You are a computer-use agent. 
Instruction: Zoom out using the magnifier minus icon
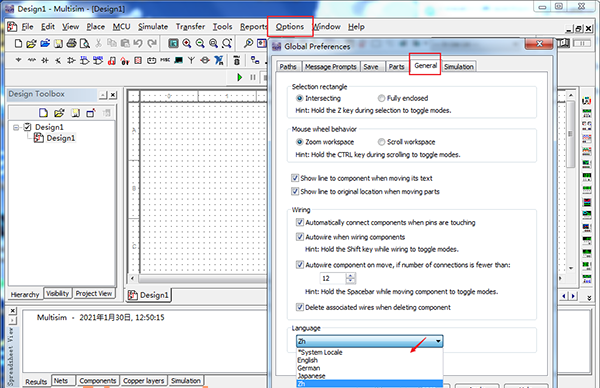coord(200,43)
